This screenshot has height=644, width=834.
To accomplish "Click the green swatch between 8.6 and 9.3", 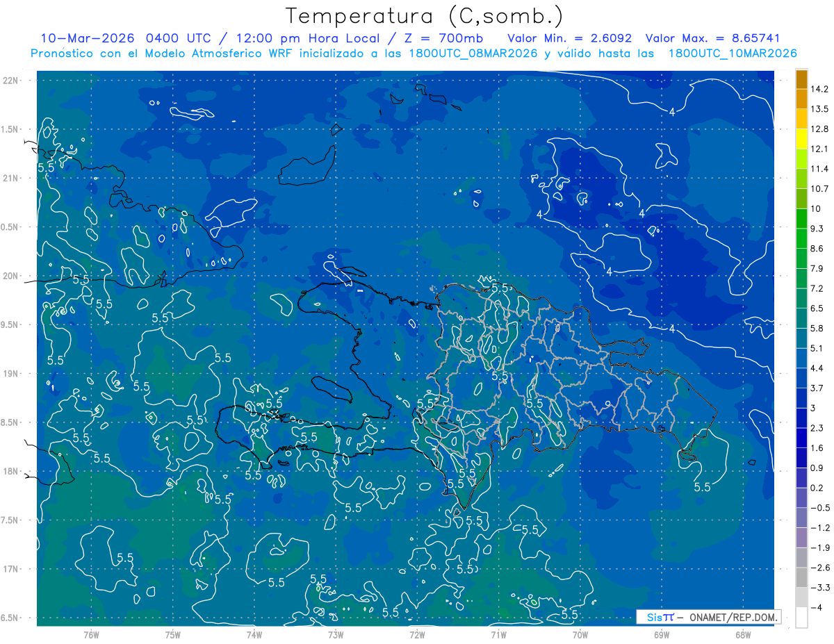I will [x=801, y=238].
